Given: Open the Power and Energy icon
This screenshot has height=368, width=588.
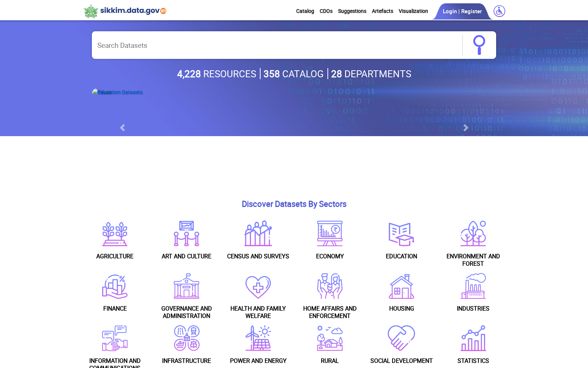Looking at the screenshot, I should click(258, 338).
